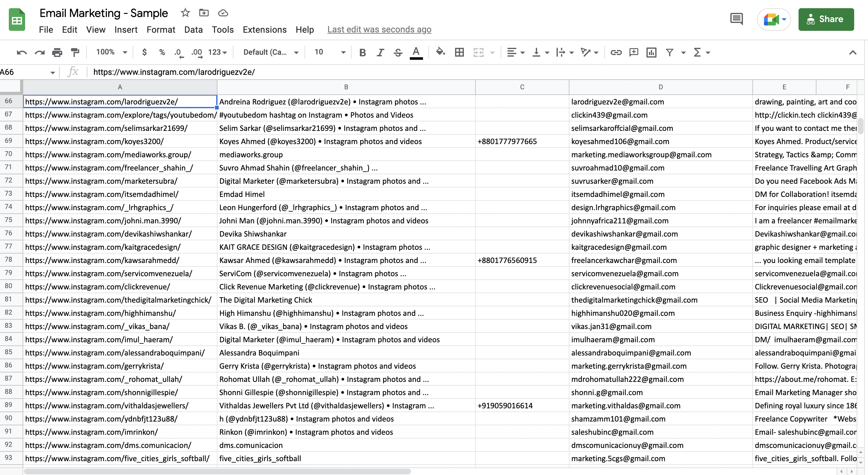Open the Tools menu
Viewport: 868px width, 475px height.
[222, 30]
